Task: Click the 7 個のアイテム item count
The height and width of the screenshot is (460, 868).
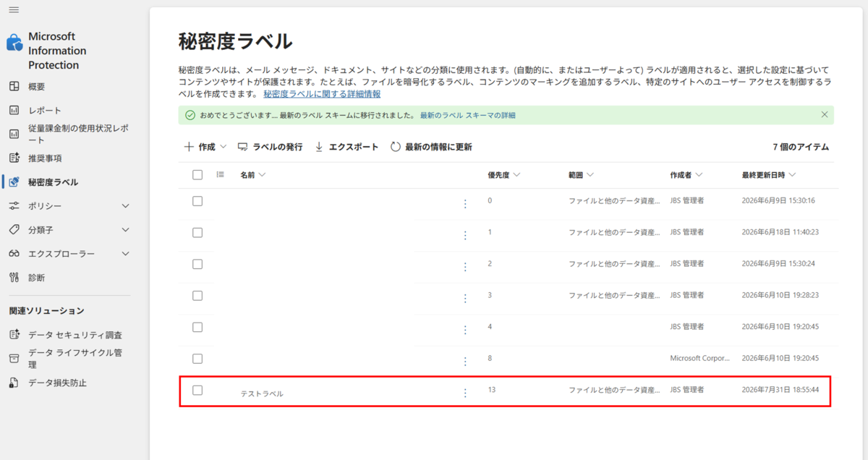Action: pyautogui.click(x=801, y=147)
